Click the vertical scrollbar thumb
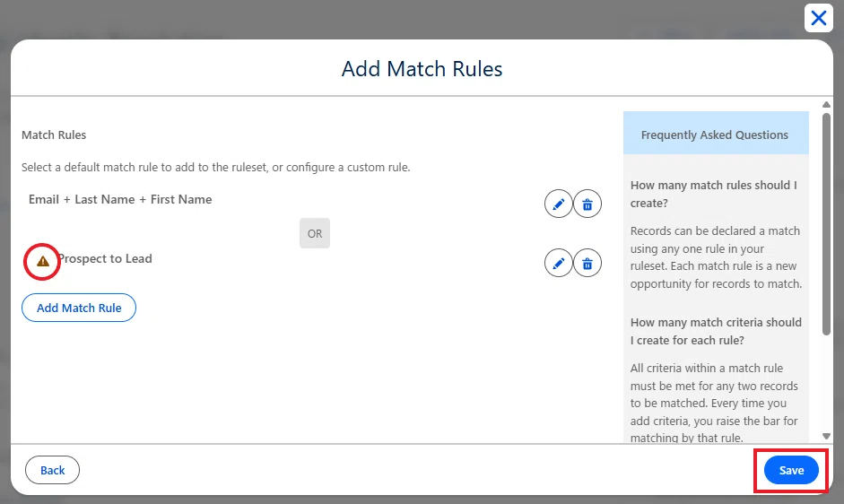 point(826,223)
